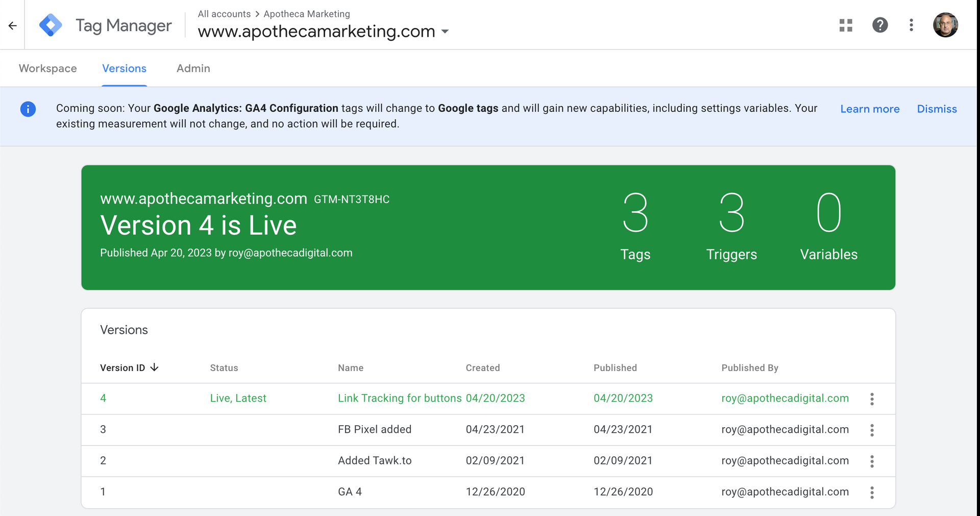Image resolution: width=980 pixels, height=516 pixels.
Task: Click version ID 2 cell
Action: [x=103, y=460]
